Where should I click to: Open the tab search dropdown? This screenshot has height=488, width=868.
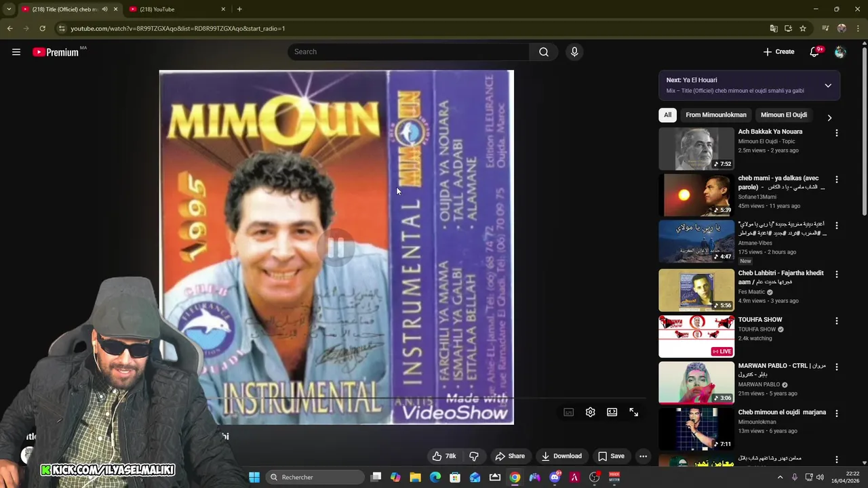9,9
